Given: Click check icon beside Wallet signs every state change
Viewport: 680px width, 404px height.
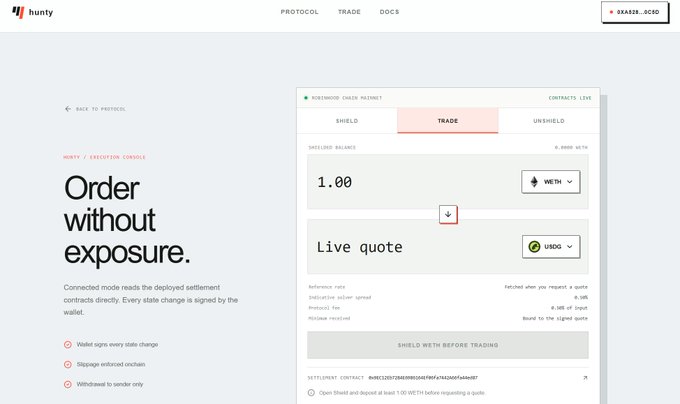Looking at the screenshot, I should [68, 345].
